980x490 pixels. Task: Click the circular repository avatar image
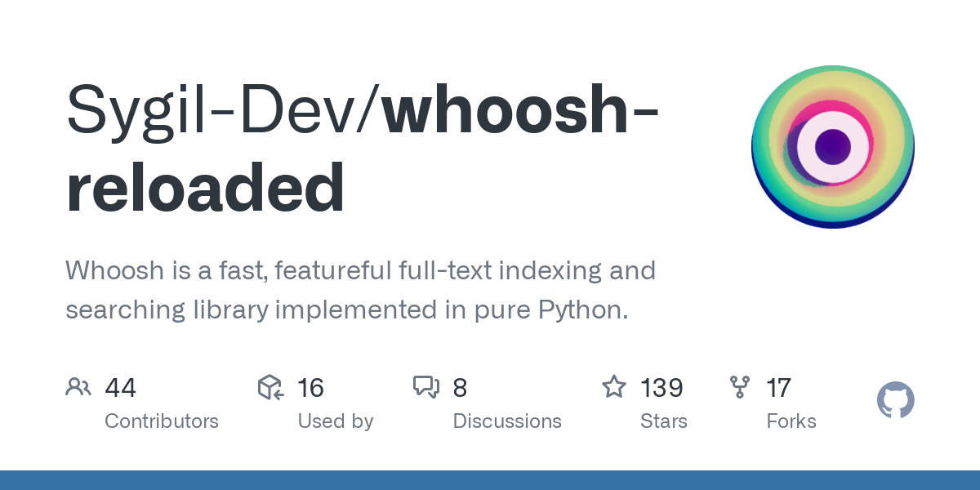[832, 147]
